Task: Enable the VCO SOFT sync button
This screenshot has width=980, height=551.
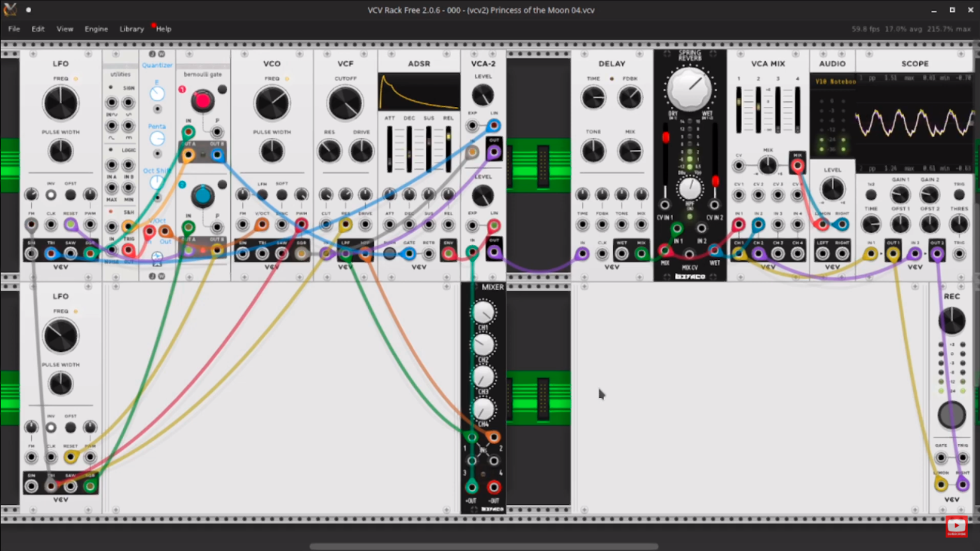Action: [x=281, y=195]
